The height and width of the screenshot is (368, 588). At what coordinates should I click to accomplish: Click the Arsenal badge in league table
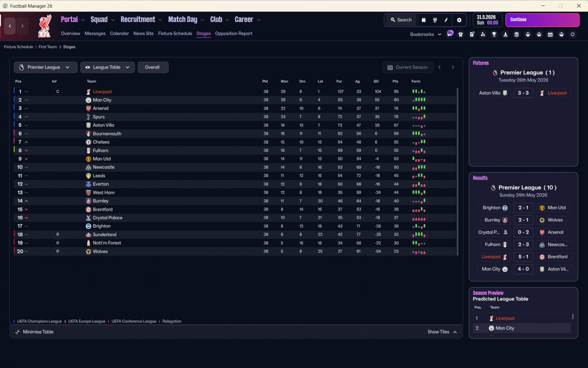click(88, 108)
